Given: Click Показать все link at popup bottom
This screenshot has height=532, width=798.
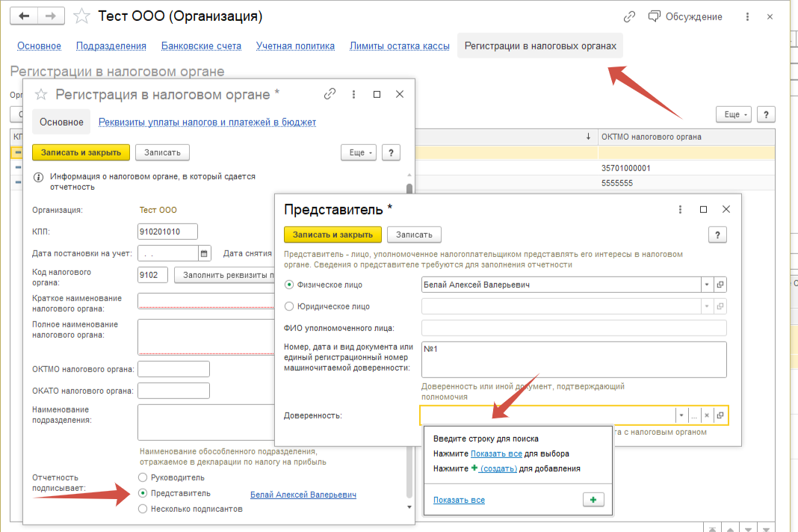Looking at the screenshot, I should point(459,500).
